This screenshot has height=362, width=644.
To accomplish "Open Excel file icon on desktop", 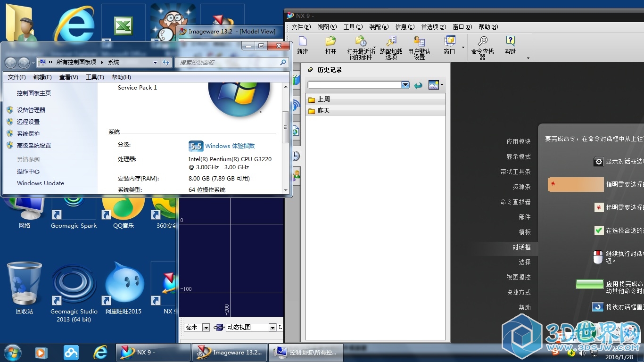I will click(x=124, y=26).
